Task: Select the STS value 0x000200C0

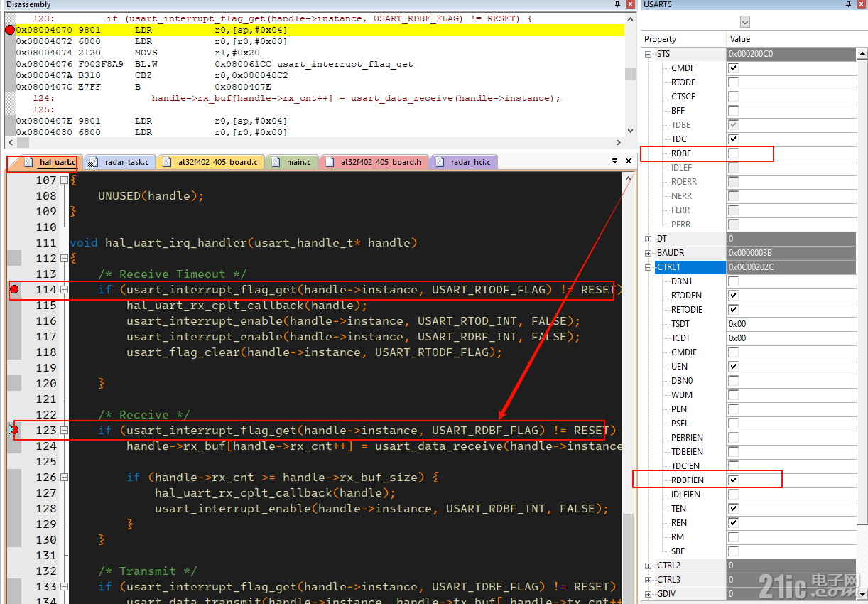Action: (x=791, y=54)
